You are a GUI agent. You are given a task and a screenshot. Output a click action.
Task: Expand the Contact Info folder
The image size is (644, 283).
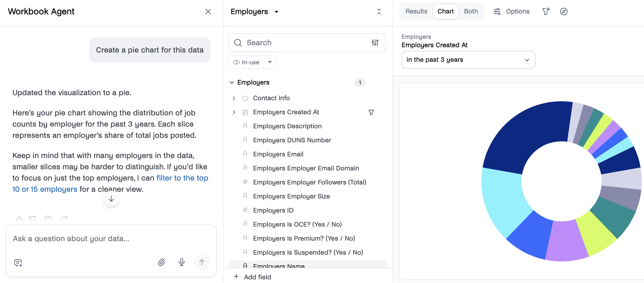(x=234, y=98)
